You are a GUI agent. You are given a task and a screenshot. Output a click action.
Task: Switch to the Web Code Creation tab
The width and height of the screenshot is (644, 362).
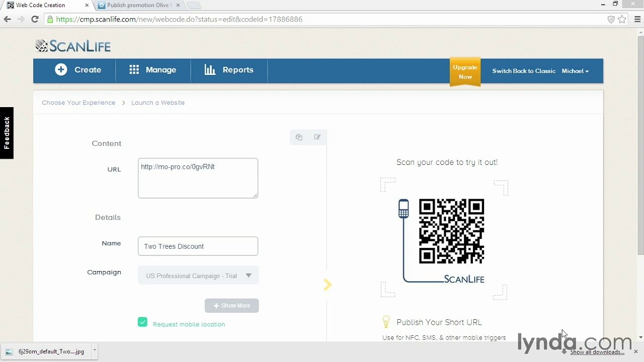45,6
